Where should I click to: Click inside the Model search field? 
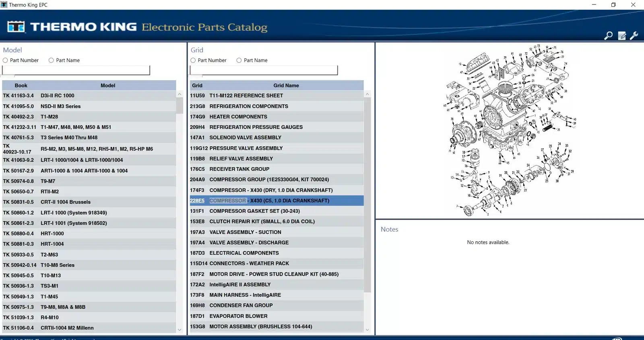[76, 70]
